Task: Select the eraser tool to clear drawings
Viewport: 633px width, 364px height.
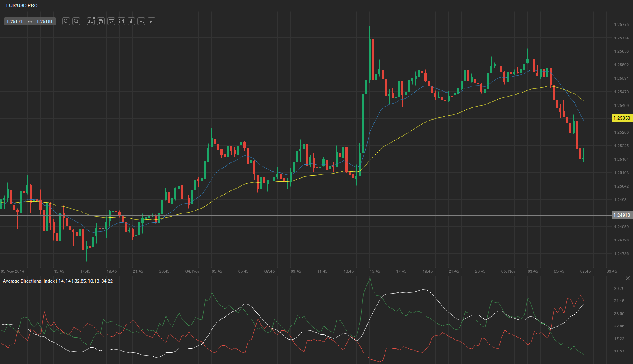Action: (151, 21)
